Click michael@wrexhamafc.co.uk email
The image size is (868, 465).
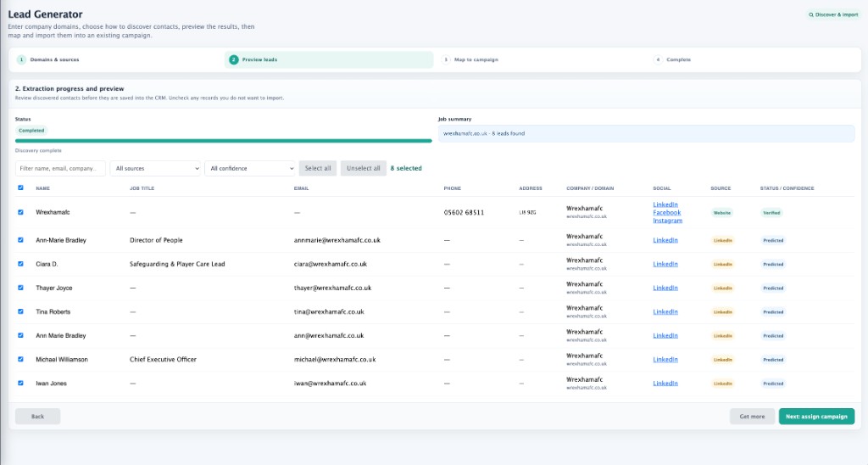335,359
